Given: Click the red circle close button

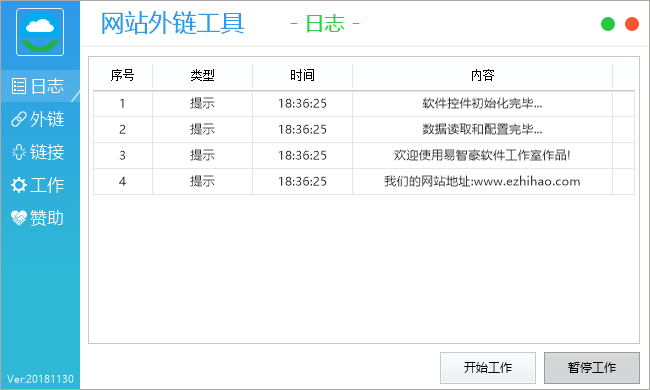Looking at the screenshot, I should click(x=632, y=24).
